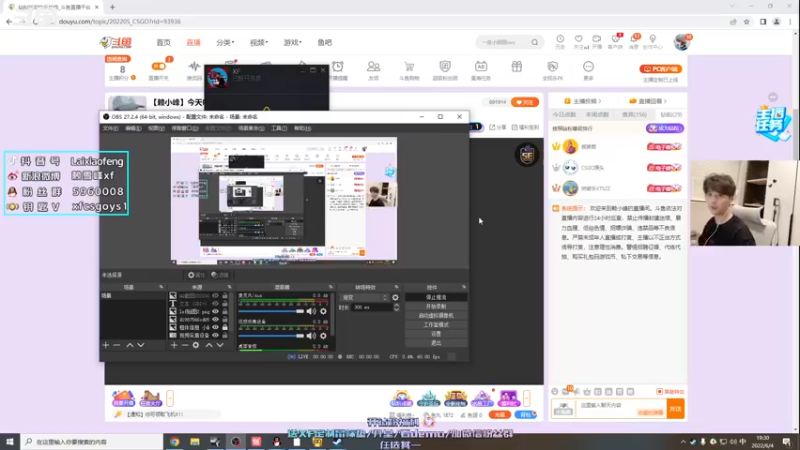Image resolution: width=800 pixels, height=450 pixels.
Task: Open the alarm clock reminder icon in toolbar
Action: tap(338, 67)
